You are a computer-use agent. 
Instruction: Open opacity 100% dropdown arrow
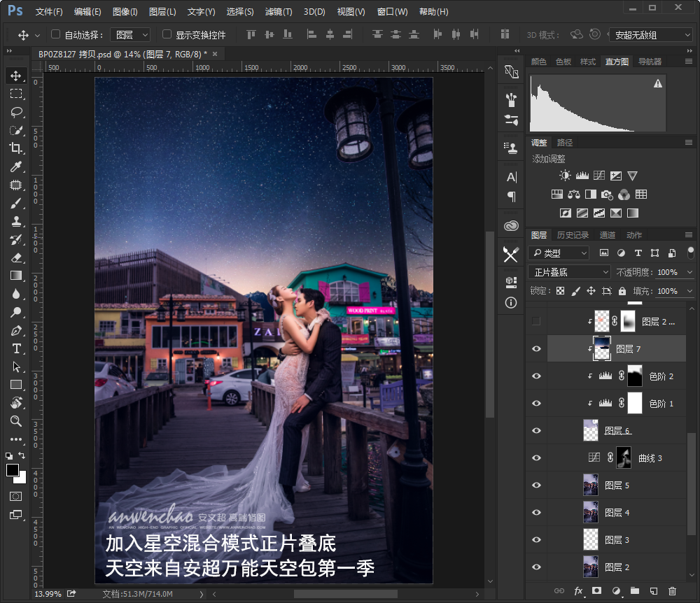click(689, 272)
